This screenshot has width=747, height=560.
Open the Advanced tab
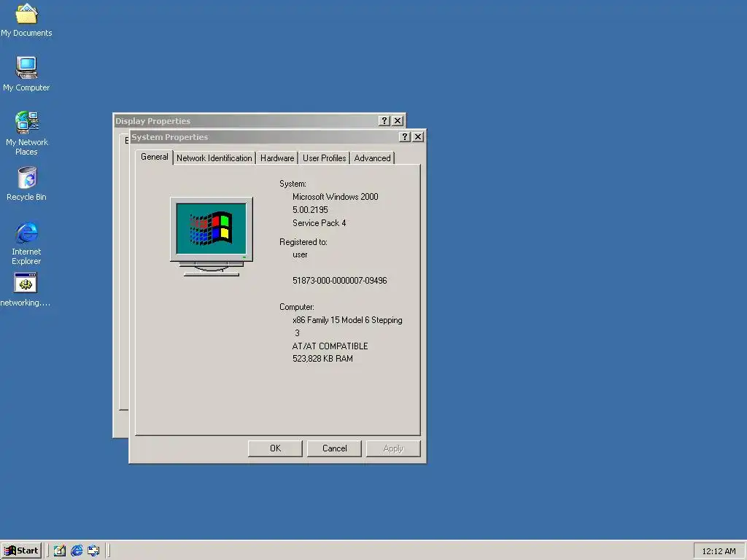(x=372, y=158)
